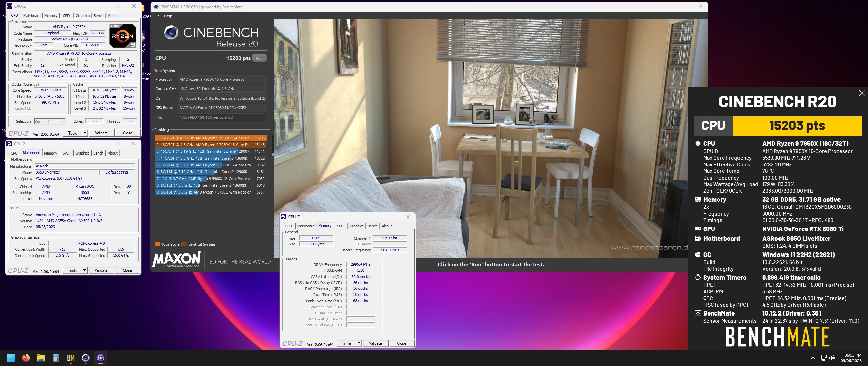
Task: Expand Tools dropdown arrow in Mainboard CPU-Z window
Action: point(85,270)
